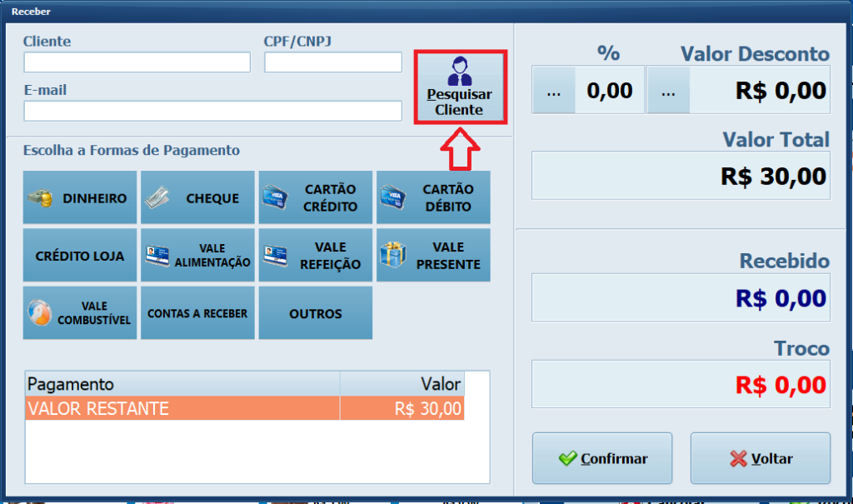Click the Voltar button
The height and width of the screenshot is (504, 853).
pos(760,458)
